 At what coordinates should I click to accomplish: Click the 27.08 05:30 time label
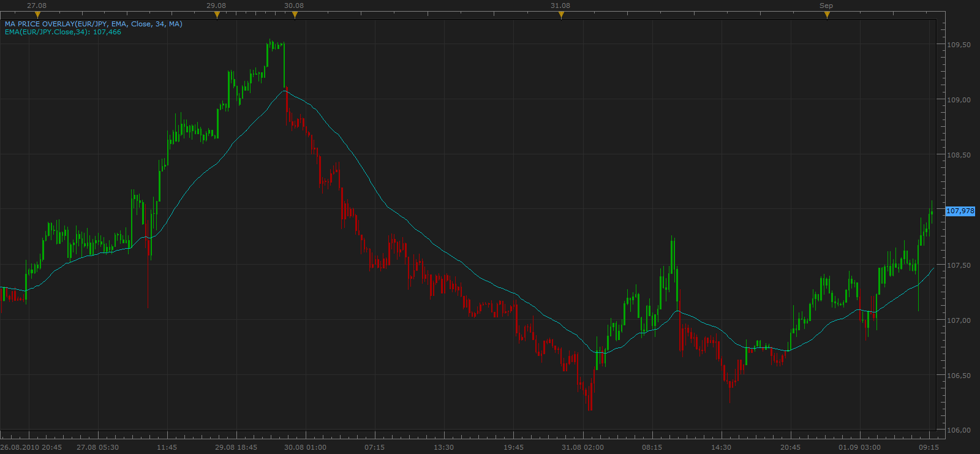click(x=98, y=447)
